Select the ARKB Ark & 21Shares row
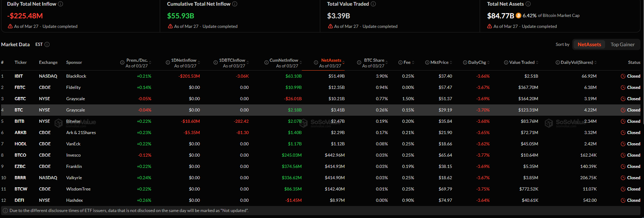Image resolution: width=644 pixels, height=218 pixels. point(81,133)
